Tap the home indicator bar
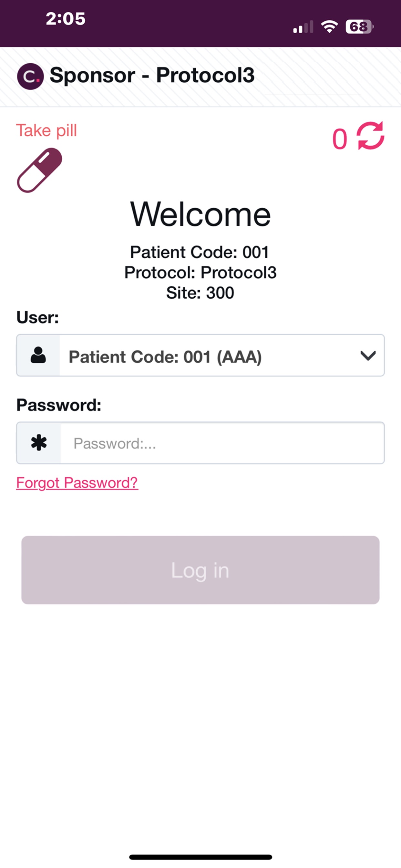This screenshot has width=401, height=868. 200,857
